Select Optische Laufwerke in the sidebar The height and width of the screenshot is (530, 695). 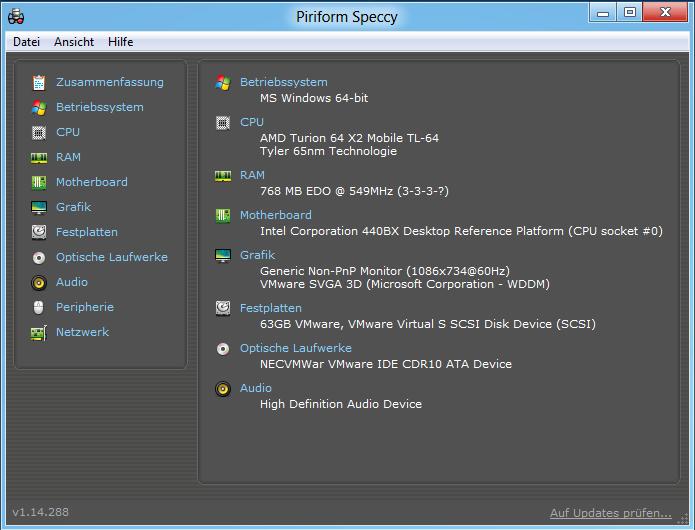point(112,257)
